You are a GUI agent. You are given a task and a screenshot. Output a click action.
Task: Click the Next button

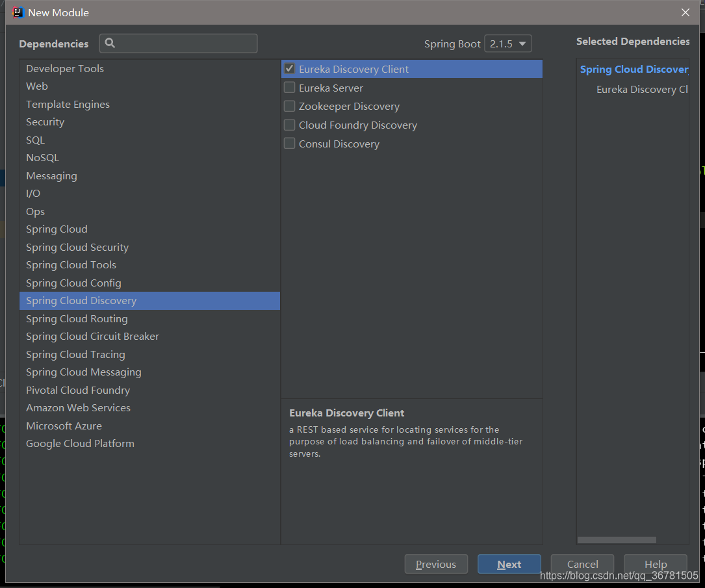point(509,564)
